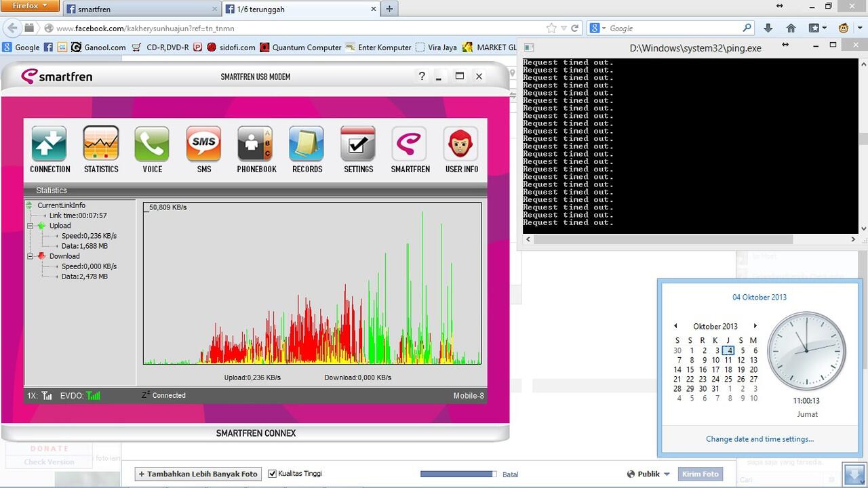Screen dimensions: 868x488
Task: Open the User Info icon
Action: (461, 144)
